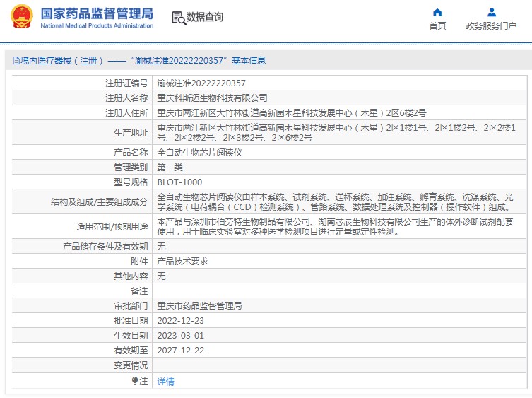Open the 数据查询 heading text
Viewport: 532px width, 398px height.
point(204,18)
